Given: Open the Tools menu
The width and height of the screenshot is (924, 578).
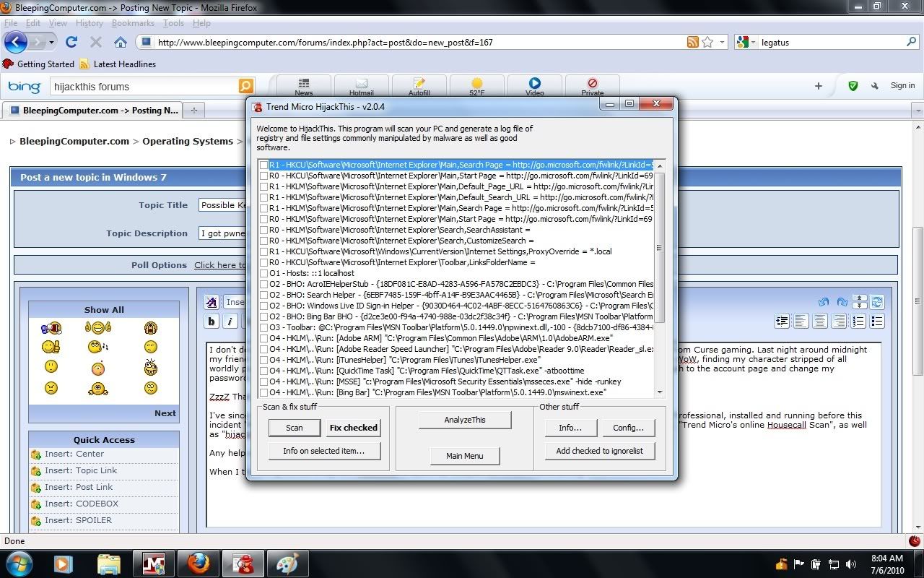Looking at the screenshot, I should click(x=173, y=23).
